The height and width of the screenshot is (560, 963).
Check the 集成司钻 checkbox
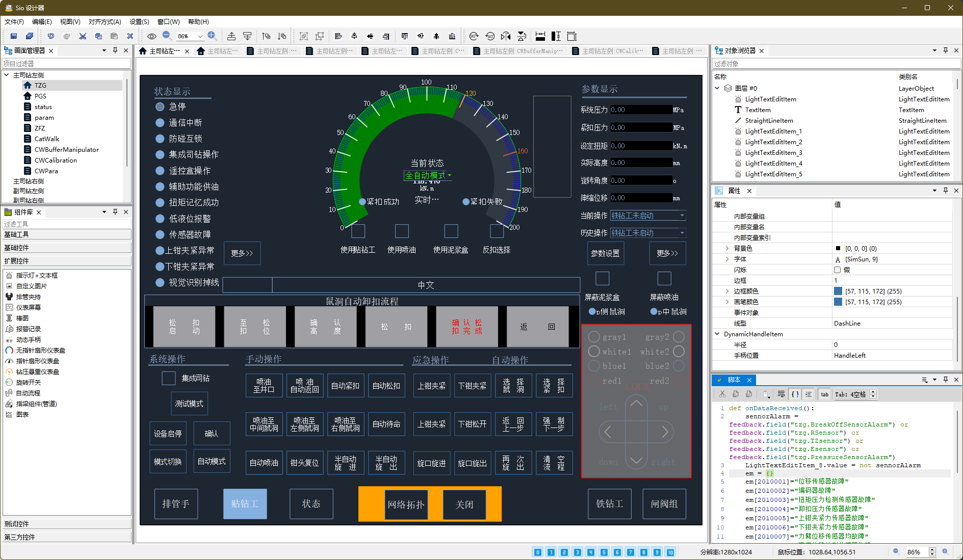[x=168, y=378]
